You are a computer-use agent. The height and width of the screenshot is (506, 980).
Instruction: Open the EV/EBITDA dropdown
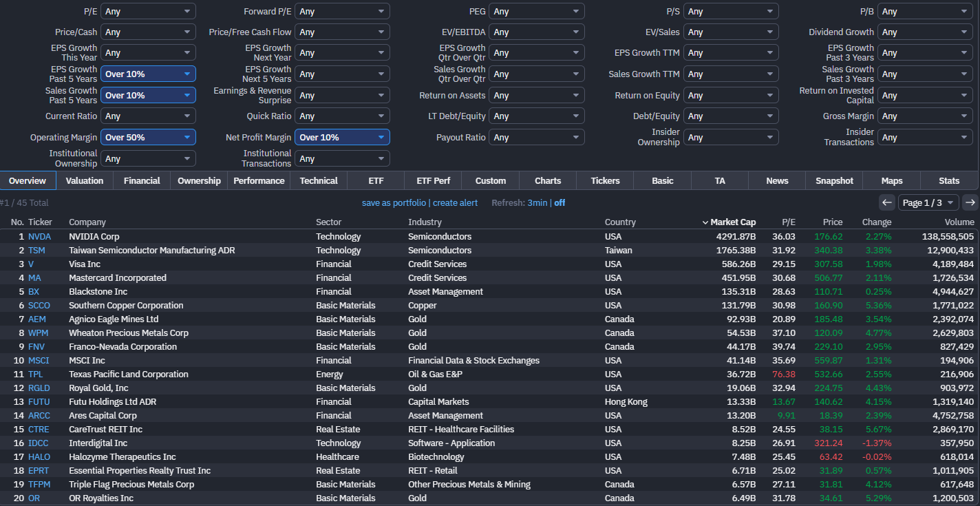(536, 32)
